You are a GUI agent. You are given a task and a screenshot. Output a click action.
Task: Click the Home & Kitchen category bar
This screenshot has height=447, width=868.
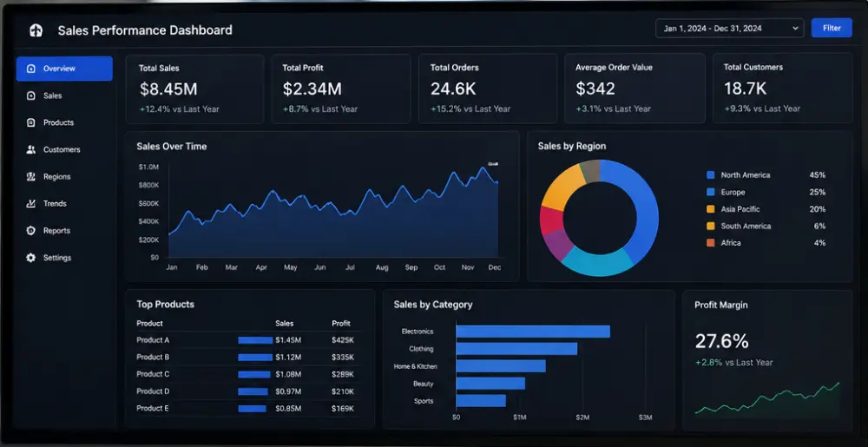[501, 366]
